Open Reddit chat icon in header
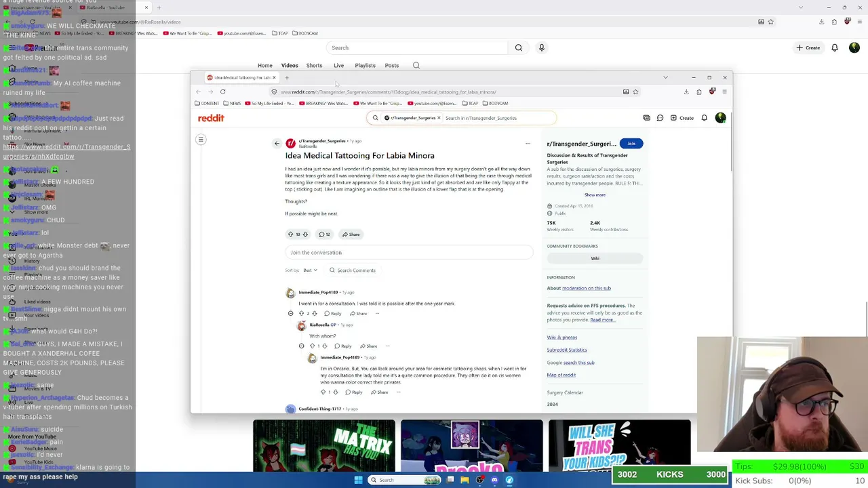868x488 pixels. [x=660, y=118]
